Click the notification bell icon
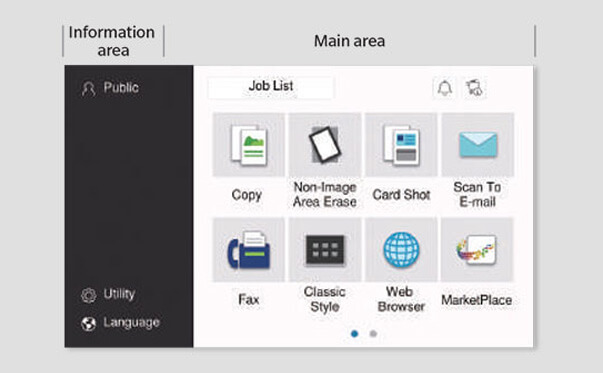Image resolution: width=603 pixels, height=373 pixels. click(445, 88)
